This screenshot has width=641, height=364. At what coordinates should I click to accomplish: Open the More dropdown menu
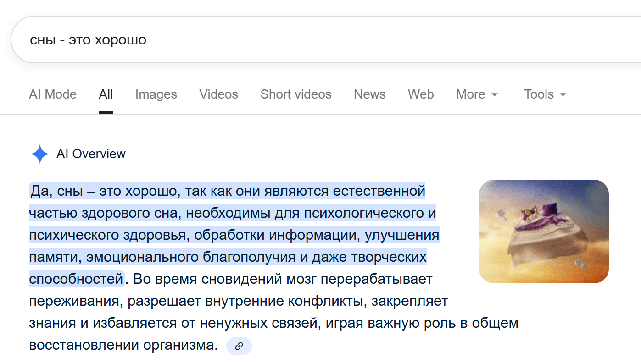477,94
